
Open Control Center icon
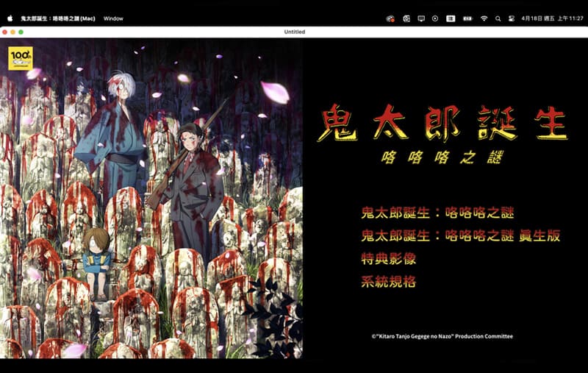pos(511,18)
